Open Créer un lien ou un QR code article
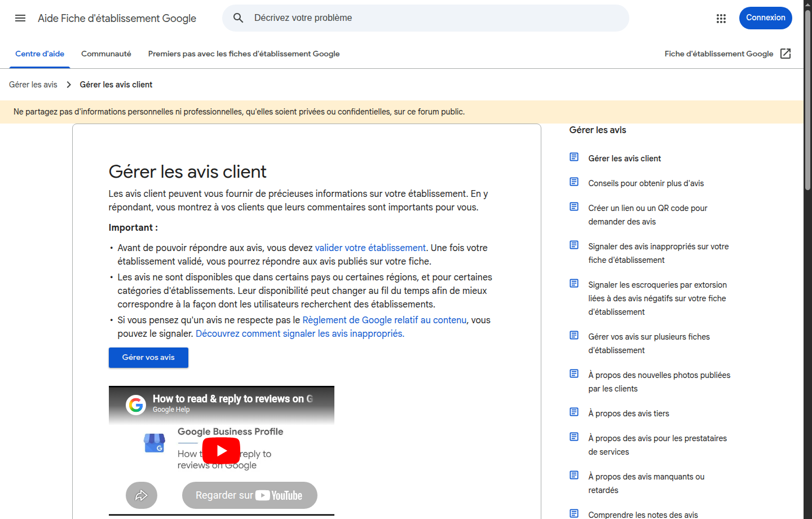This screenshot has width=812, height=519. (x=647, y=215)
